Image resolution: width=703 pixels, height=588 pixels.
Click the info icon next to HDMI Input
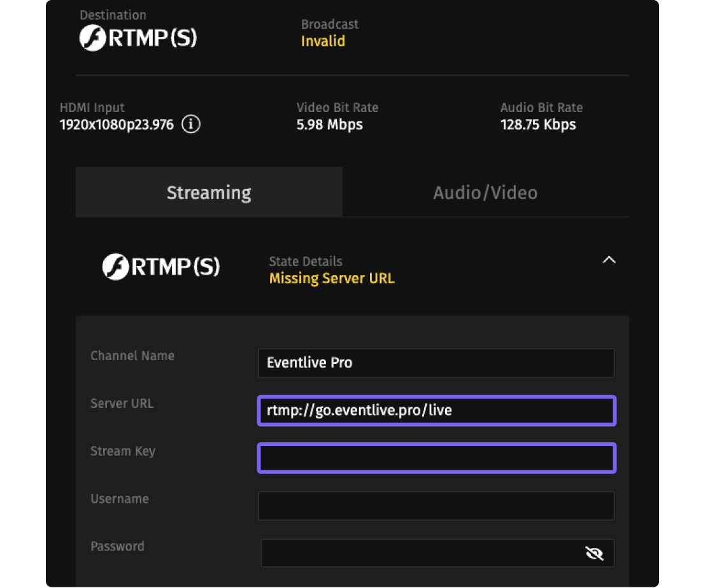[x=191, y=124]
